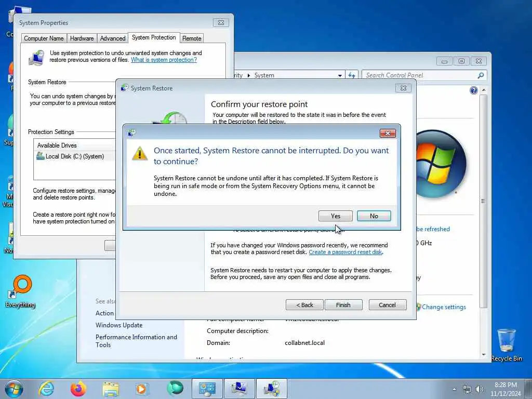Viewport: 532px width, 399px height.
Task: Click shield icon beside Change settings
Action: pyautogui.click(x=418, y=307)
